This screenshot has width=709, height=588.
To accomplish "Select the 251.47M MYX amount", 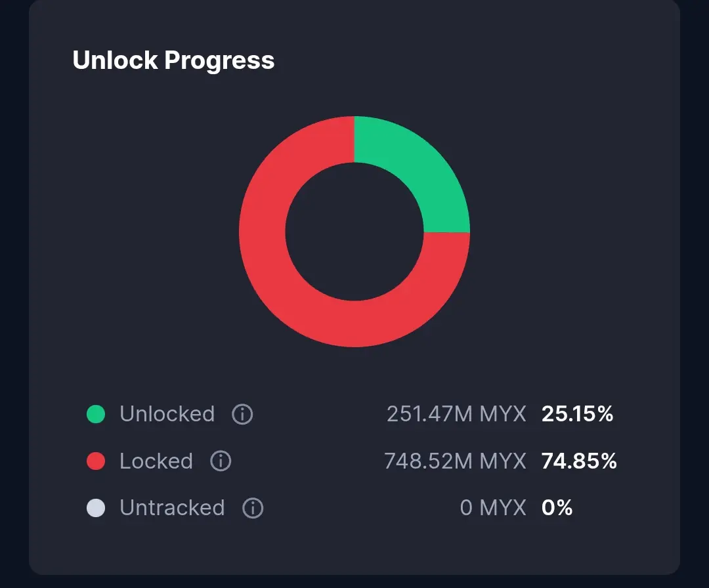I will [456, 414].
